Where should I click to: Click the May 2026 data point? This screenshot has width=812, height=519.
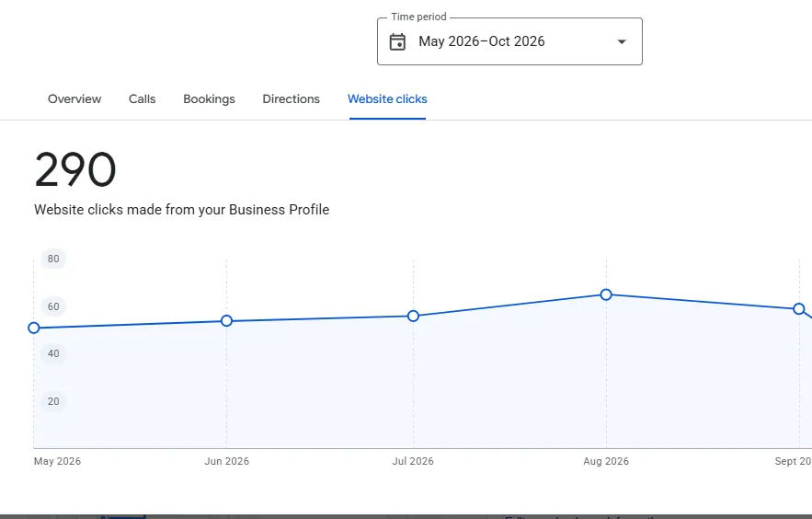click(34, 328)
